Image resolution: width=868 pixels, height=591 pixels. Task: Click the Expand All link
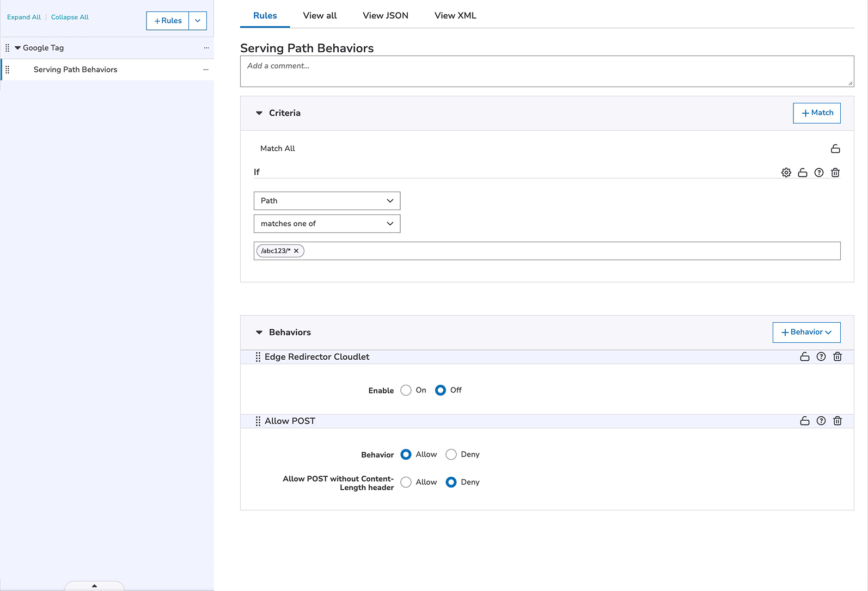24,17
